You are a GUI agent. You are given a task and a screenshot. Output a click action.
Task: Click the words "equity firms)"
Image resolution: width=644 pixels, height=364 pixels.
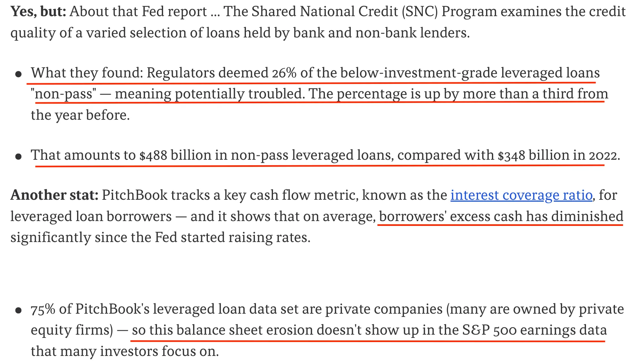point(72,330)
